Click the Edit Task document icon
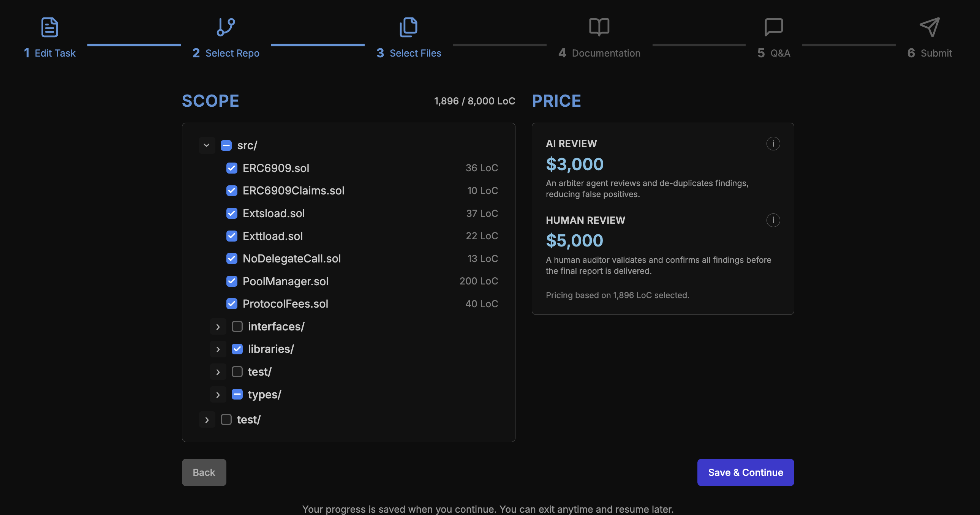Viewport: 980px width, 515px height. [x=49, y=27]
